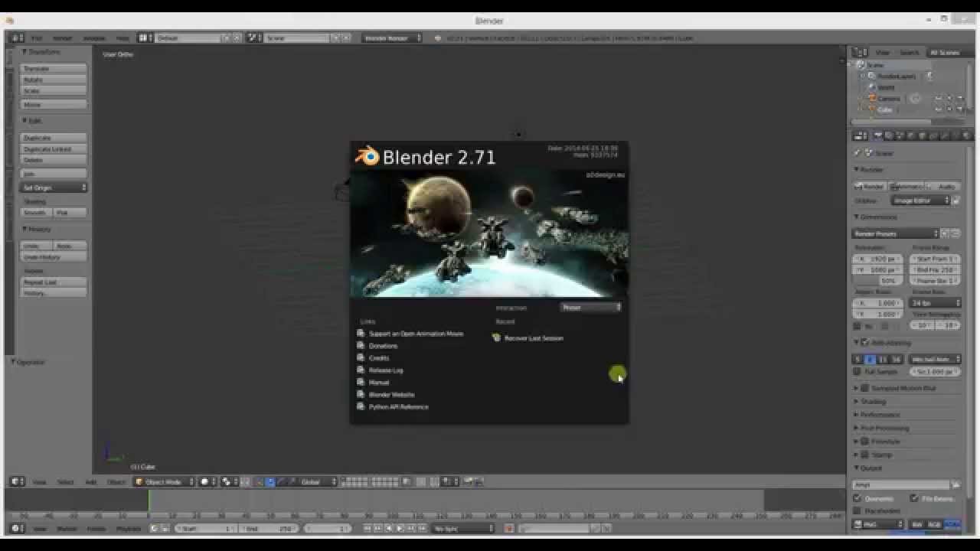
Task: Open the Object Mode dropdown
Action: pyautogui.click(x=164, y=481)
